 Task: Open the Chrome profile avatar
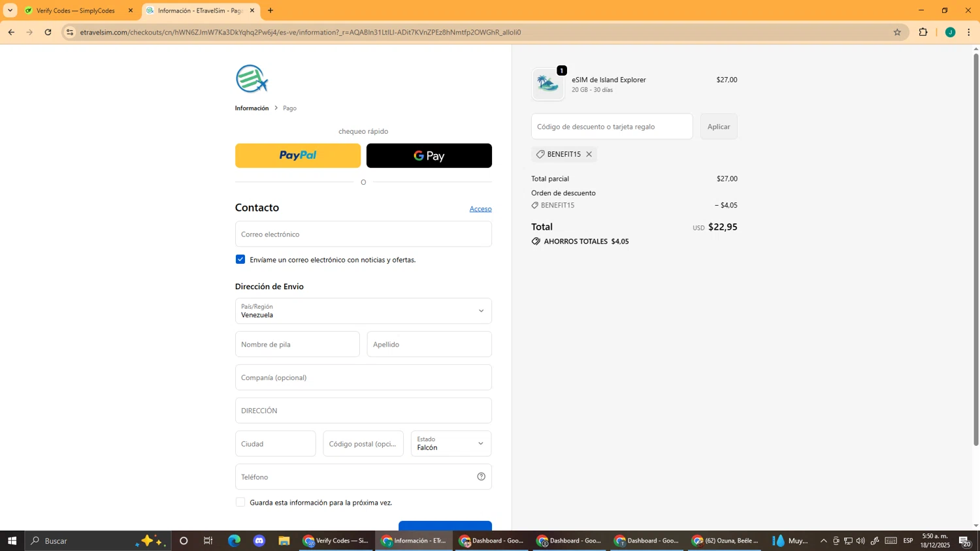pyautogui.click(x=950, y=32)
